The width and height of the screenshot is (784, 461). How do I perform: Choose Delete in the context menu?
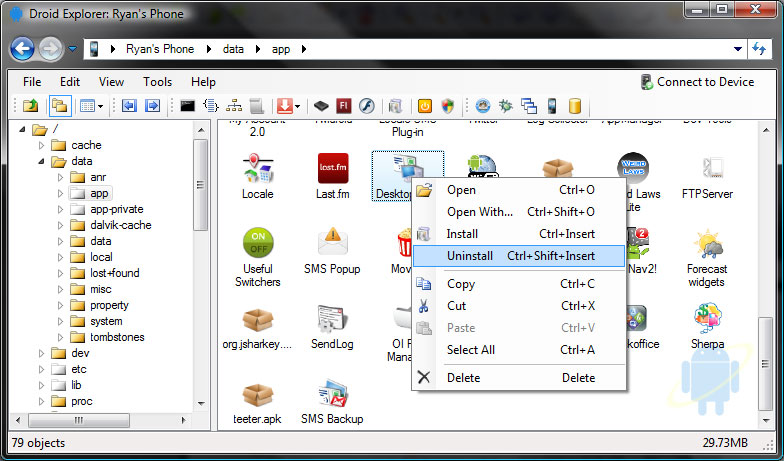[519, 378]
